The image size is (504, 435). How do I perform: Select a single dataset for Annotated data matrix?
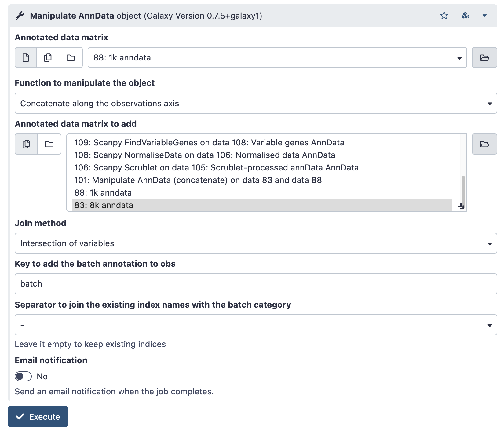coord(25,57)
